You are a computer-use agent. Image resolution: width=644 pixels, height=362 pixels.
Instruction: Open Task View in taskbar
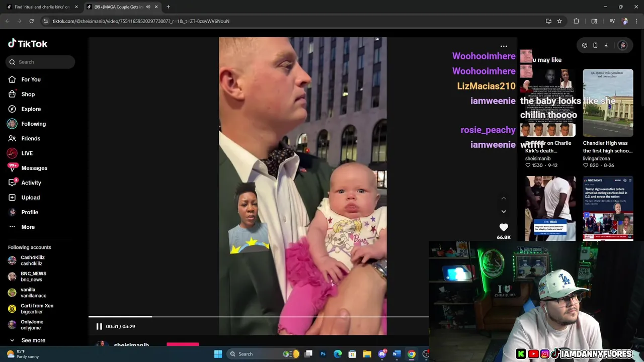(x=308, y=354)
